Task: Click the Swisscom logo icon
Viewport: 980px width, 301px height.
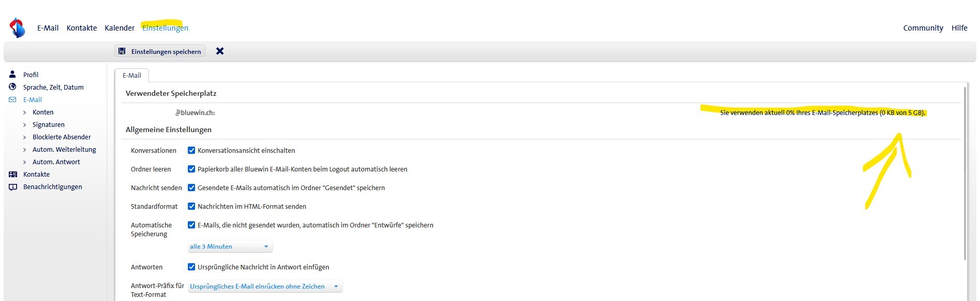Action: [x=18, y=28]
